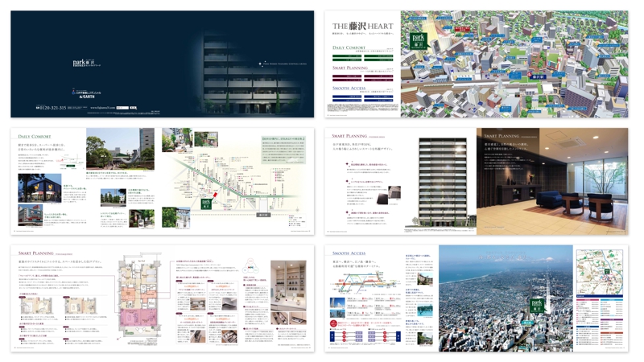Open the aerial coastline city photo
644x362 pixels.
(x=506, y=298)
